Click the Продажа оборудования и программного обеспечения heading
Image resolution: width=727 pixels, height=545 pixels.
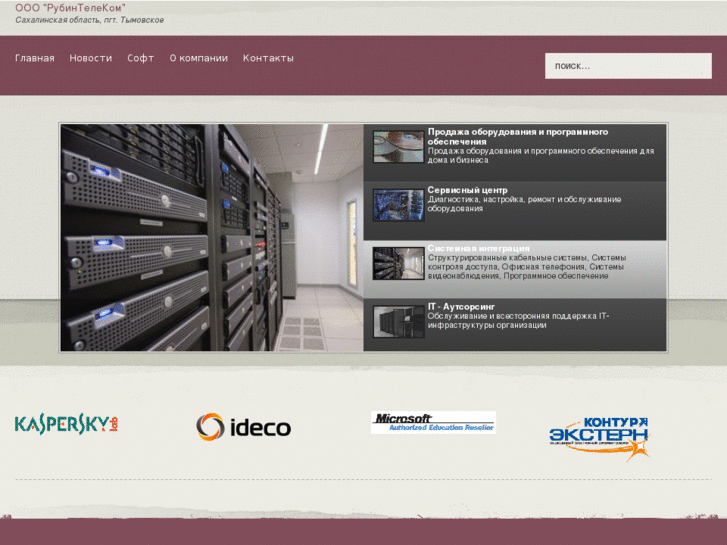517,136
